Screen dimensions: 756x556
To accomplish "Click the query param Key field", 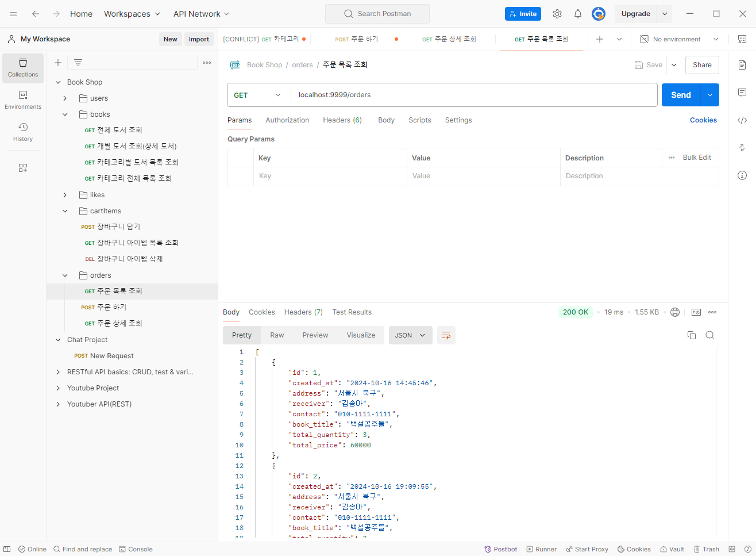I will point(330,176).
